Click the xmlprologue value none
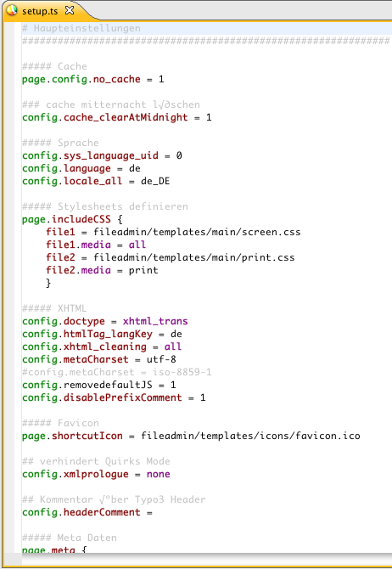392x569 pixels. coord(159,474)
